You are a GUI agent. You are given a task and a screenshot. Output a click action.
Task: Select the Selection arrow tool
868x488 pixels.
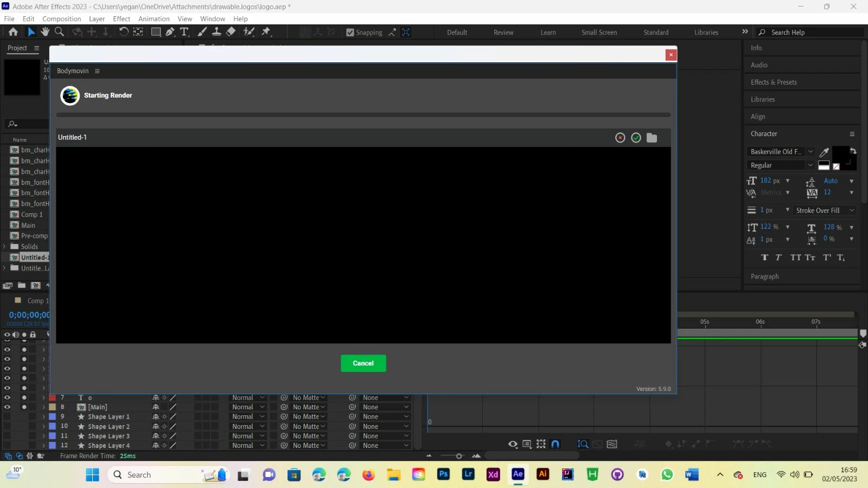click(31, 32)
